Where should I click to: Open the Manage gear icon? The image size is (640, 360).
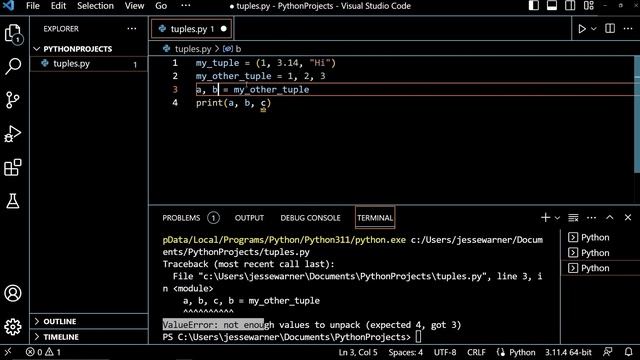(x=13, y=327)
